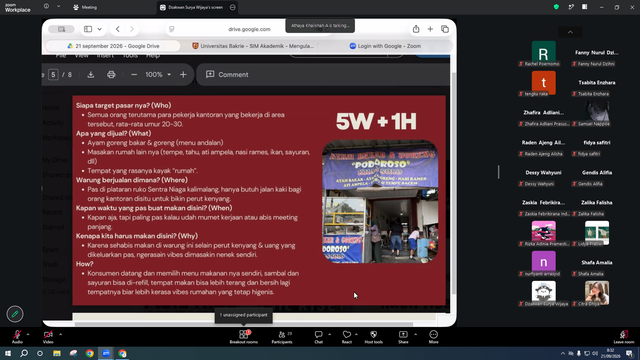Screen dimensions: 640x360
Task: Switch to Universitas Bakrie SIM Akademik tab
Action: click(253, 46)
